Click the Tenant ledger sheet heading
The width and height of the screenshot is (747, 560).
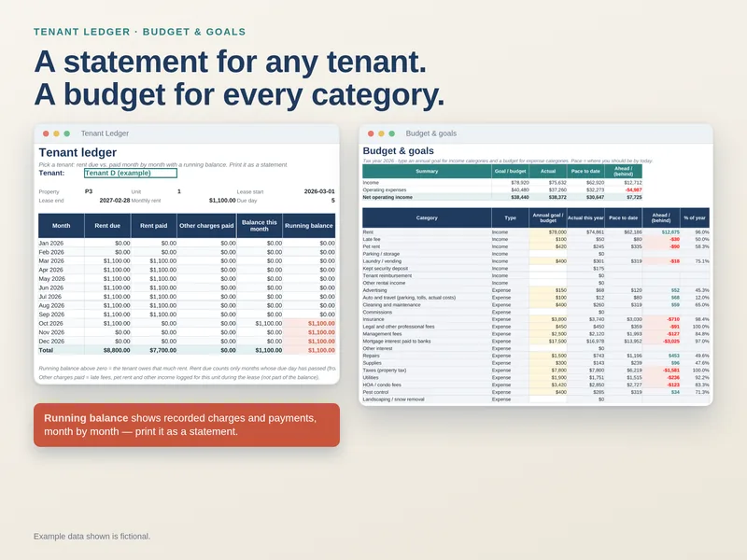tap(78, 152)
